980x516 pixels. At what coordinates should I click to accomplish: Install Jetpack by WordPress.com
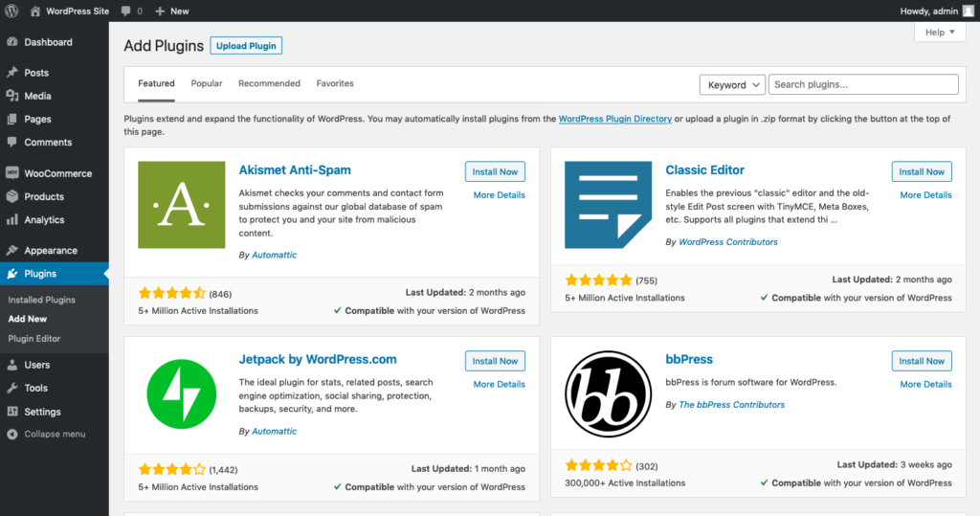tap(495, 361)
